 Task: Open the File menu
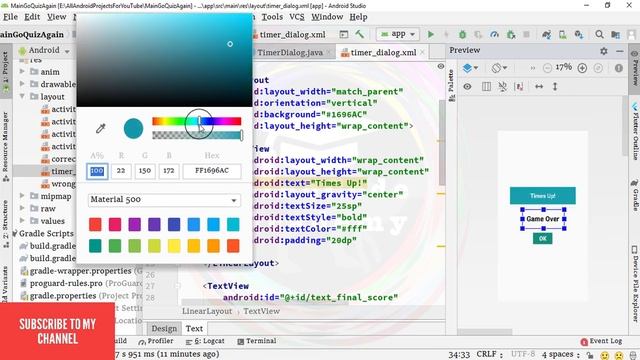[10, 17]
